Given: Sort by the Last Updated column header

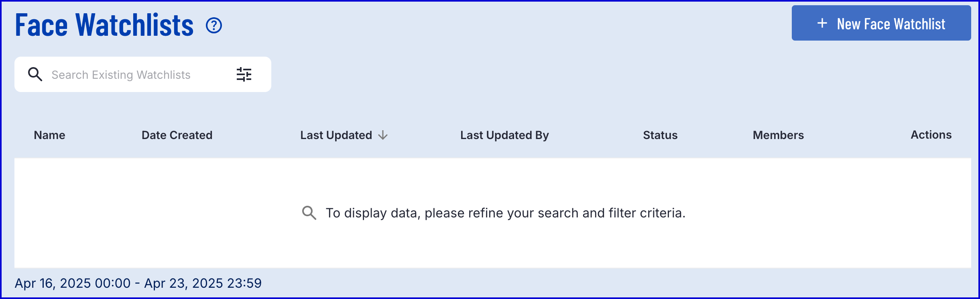Looking at the screenshot, I should tap(336, 135).
